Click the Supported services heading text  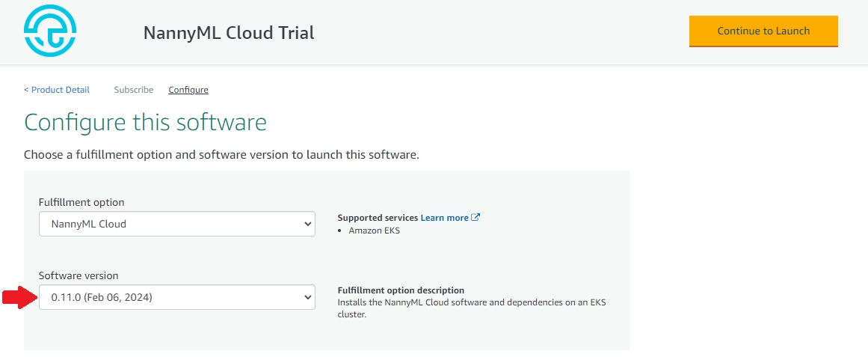pos(378,218)
